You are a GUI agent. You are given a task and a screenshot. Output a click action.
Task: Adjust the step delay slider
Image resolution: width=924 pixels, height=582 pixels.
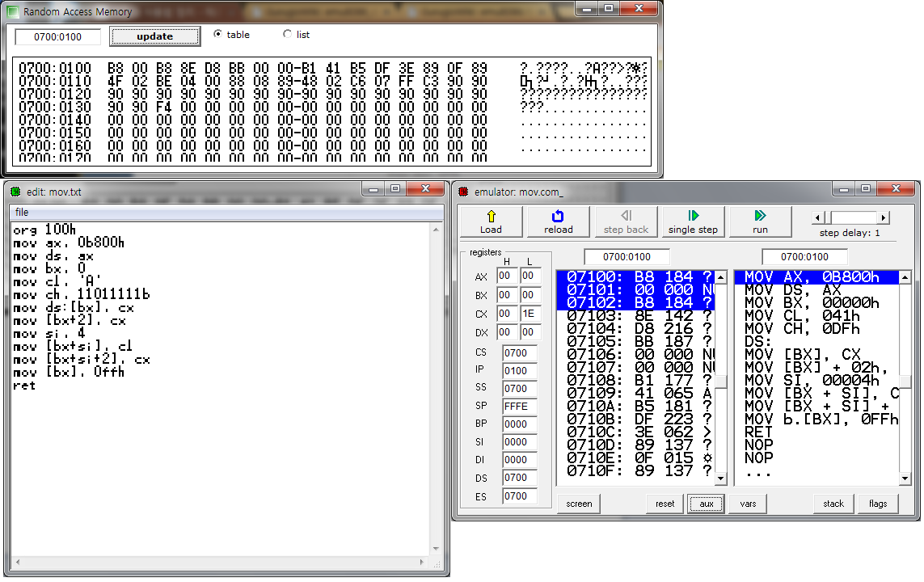click(x=851, y=217)
